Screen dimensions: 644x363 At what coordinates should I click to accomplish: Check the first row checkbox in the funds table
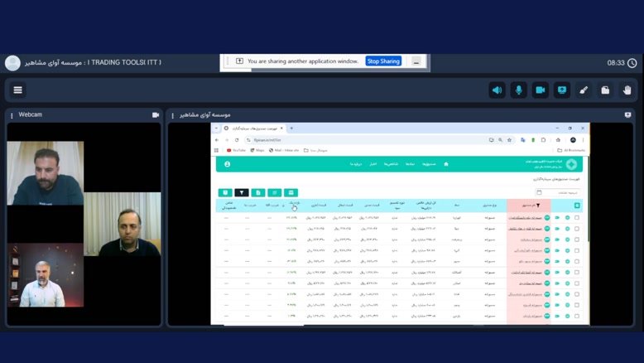(x=577, y=218)
